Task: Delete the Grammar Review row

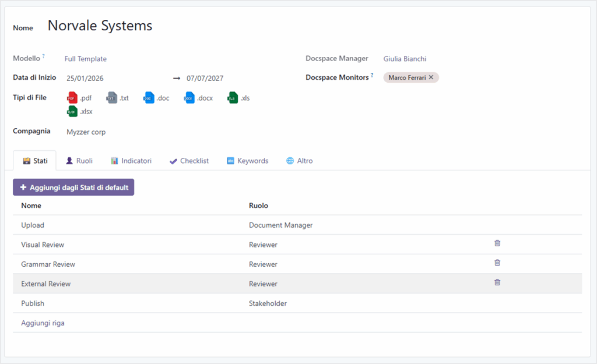Action: click(497, 263)
